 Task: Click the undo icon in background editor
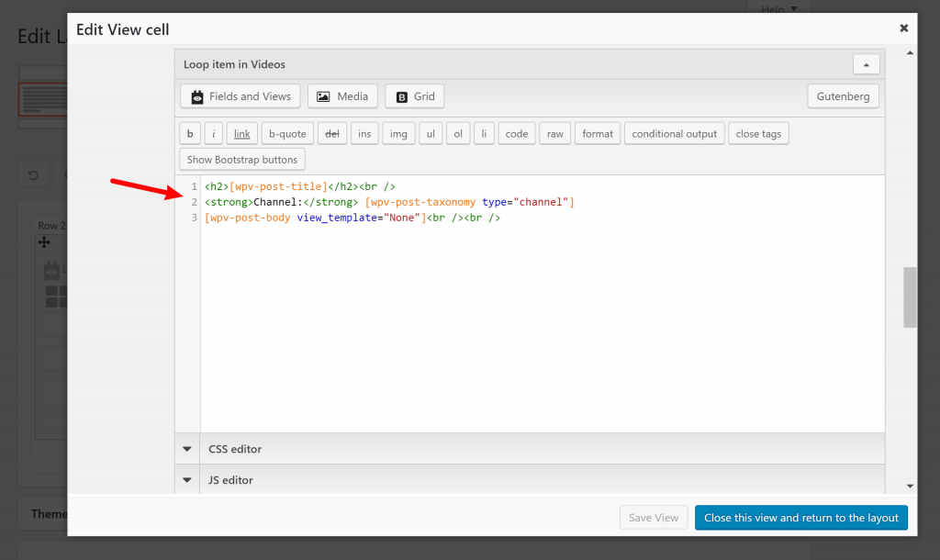click(34, 175)
